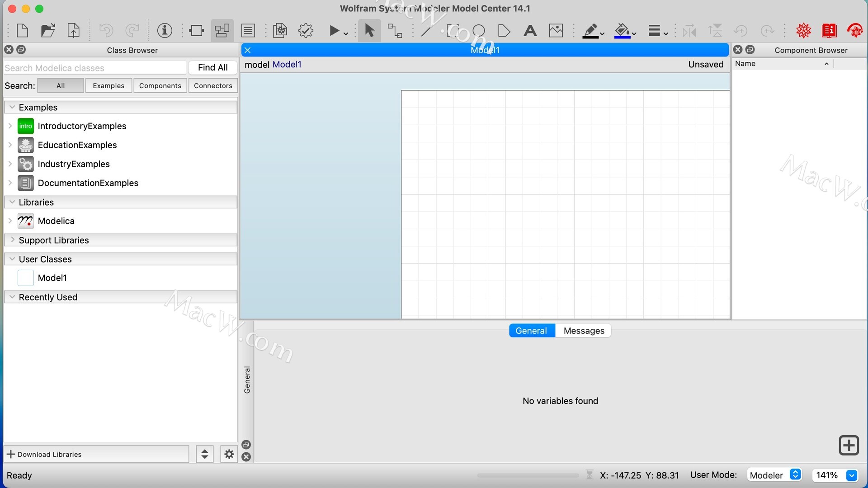Viewport: 868px width, 488px height.
Task: Click the rotate clockwise icon
Action: (x=767, y=31)
